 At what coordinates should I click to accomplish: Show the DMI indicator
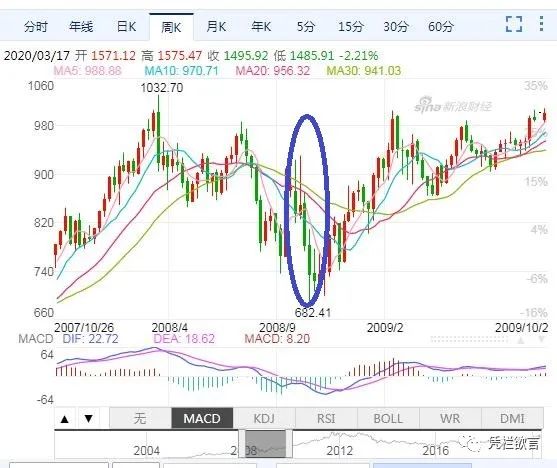pos(512,418)
